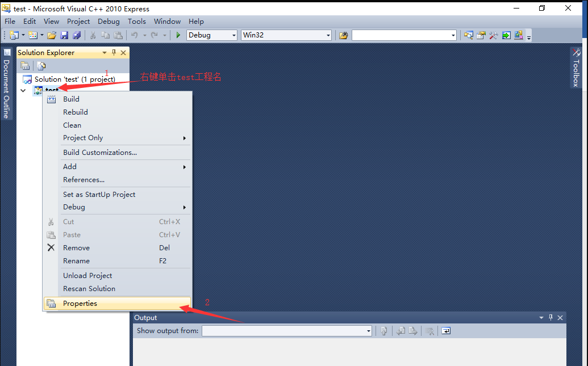Select Solution 'test' (1 project) node
This screenshot has height=366, width=588.
tap(69, 79)
